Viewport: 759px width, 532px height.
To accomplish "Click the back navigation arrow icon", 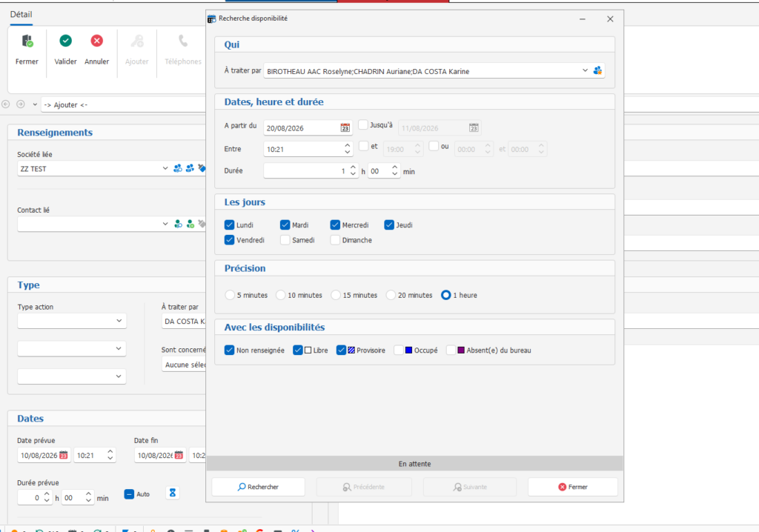I will click(6, 104).
